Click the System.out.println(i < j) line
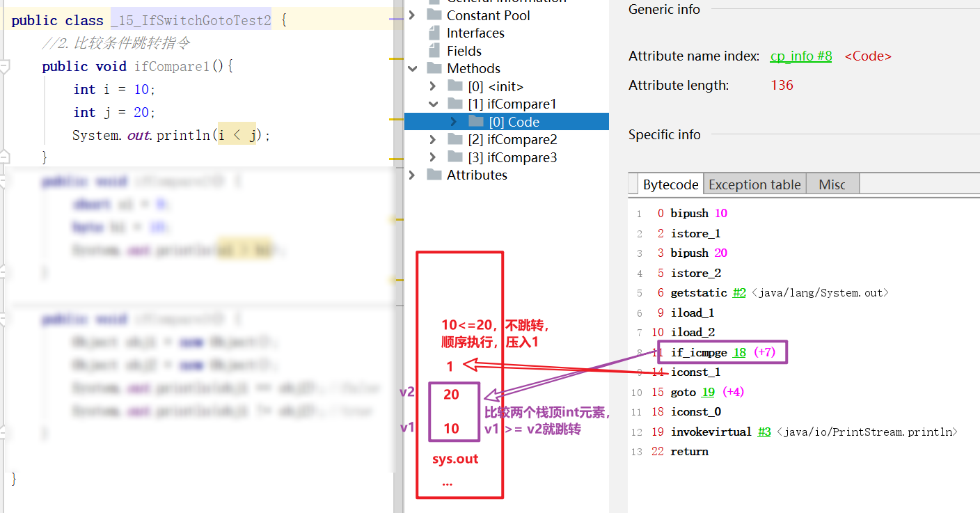The height and width of the screenshot is (513, 980). (171, 135)
